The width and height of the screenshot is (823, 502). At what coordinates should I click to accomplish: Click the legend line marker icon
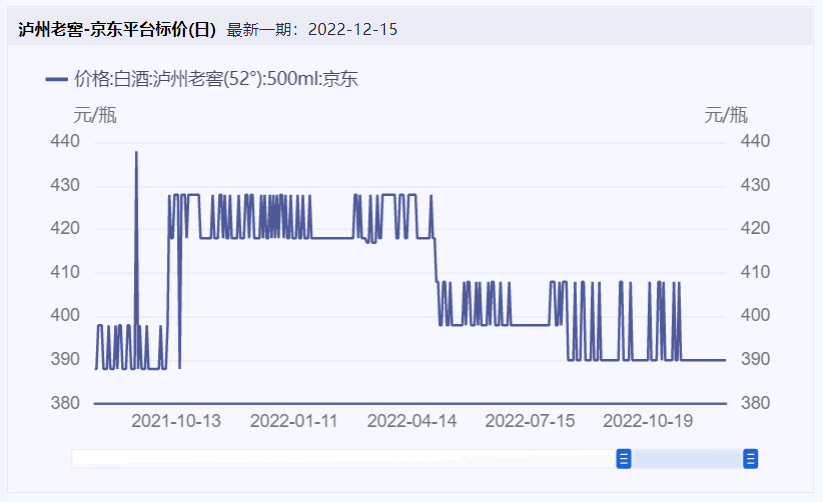click(x=57, y=79)
